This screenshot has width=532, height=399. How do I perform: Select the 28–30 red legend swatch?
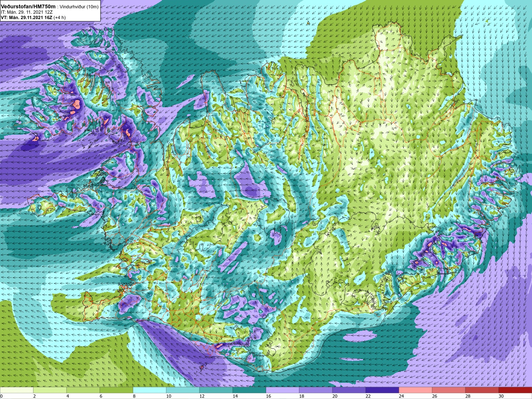coord(482,390)
